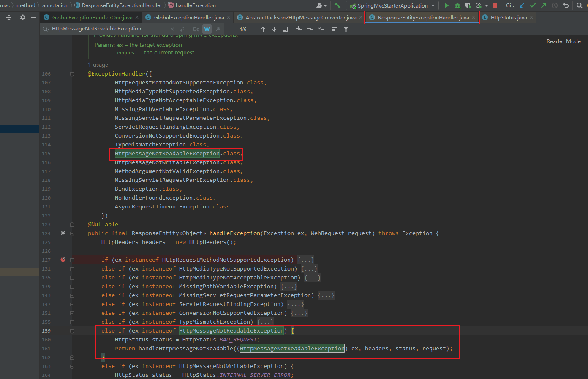Screen dimensions: 588x379
Task: Click handleException in the breadcrumb bar
Action: pyautogui.click(x=196, y=5)
